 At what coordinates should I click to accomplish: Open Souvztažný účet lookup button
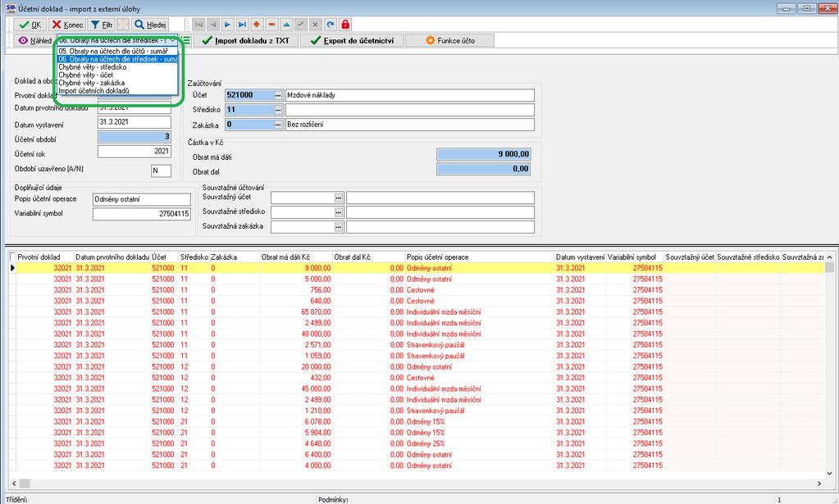338,198
